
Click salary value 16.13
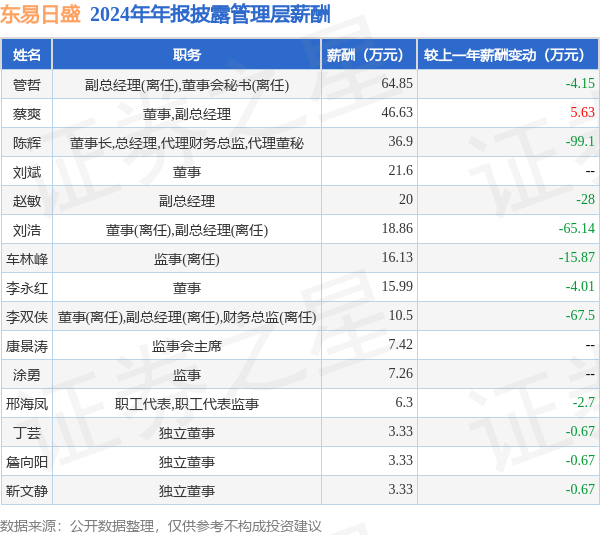[397, 257]
